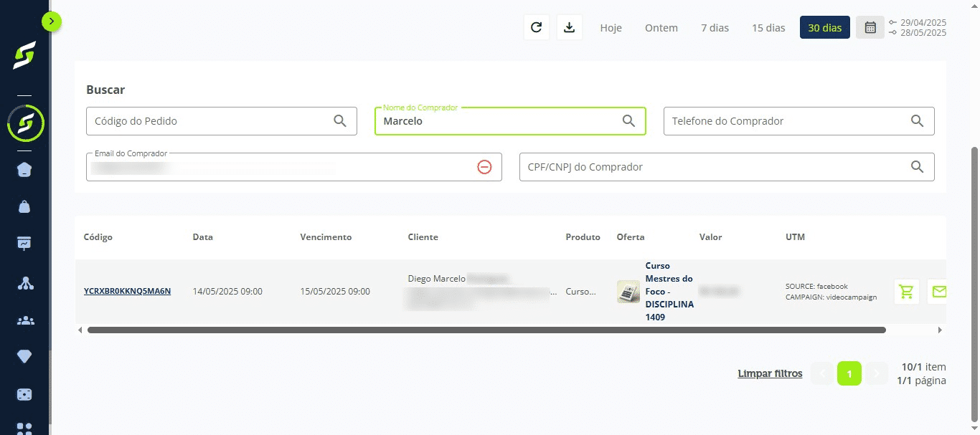
Task: Click the Telefone do Comprador field
Action: [x=798, y=121]
